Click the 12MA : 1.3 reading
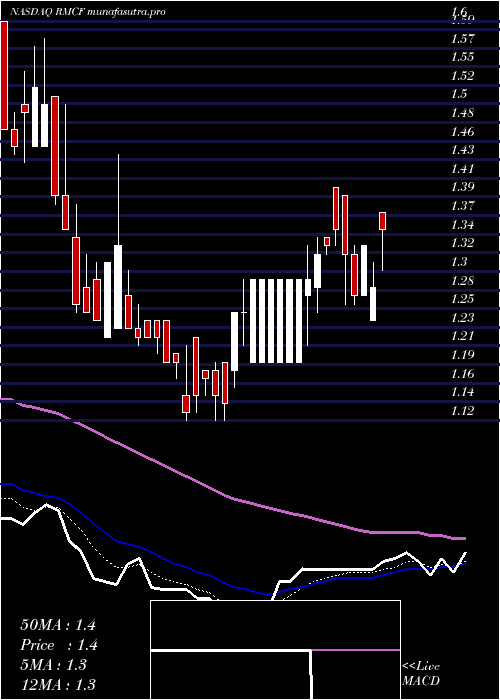Image resolution: width=500 pixels, height=700 pixels. pos(58,684)
